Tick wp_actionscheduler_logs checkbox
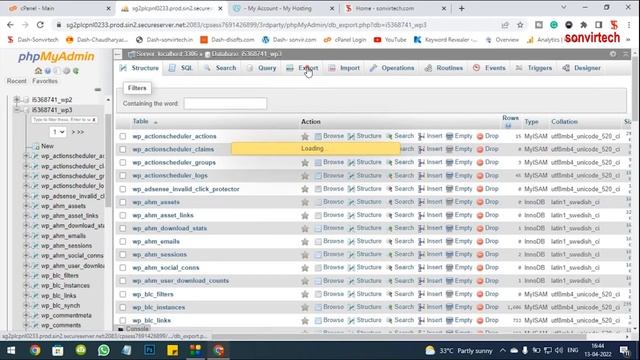Viewport: 640px width, 360px height. (123, 176)
